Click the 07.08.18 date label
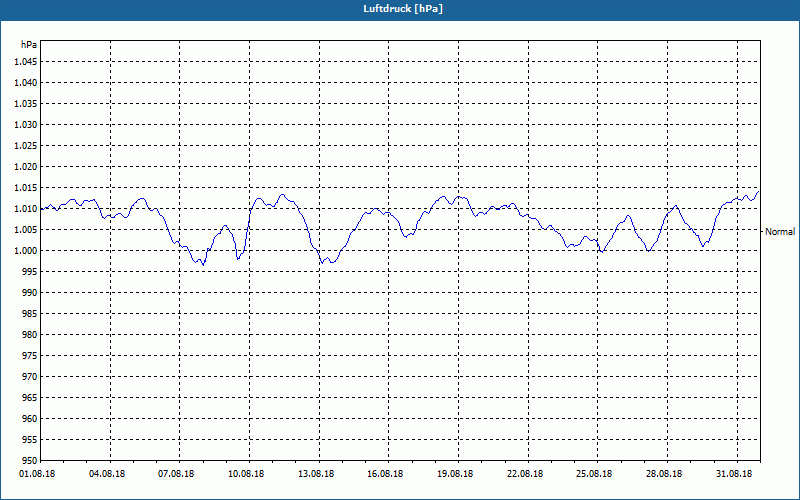 176,473
